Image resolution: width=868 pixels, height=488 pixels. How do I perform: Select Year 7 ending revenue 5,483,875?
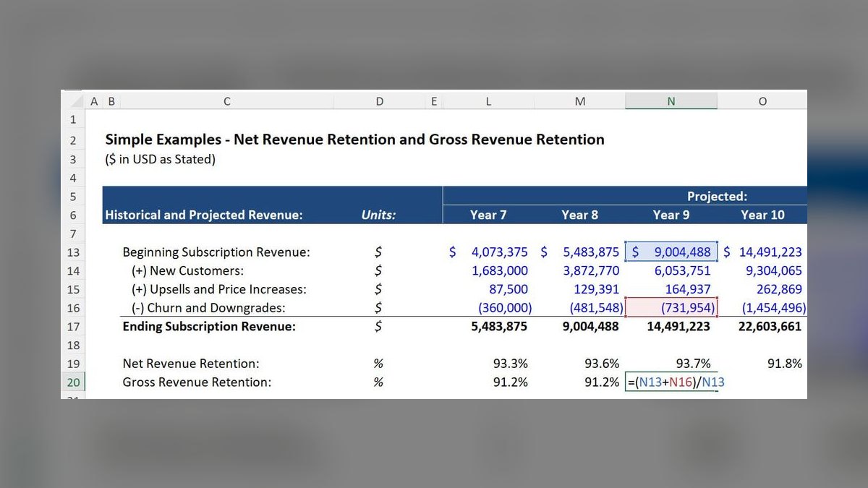coord(499,326)
